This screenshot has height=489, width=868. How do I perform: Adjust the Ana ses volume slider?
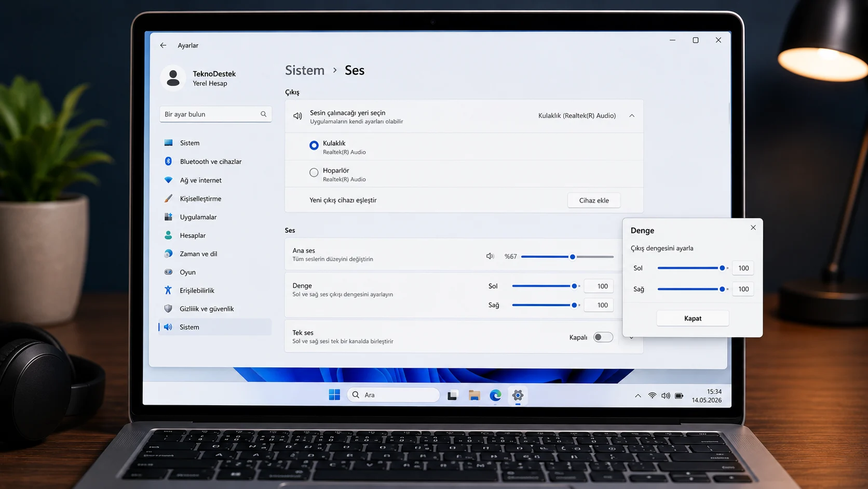click(x=567, y=257)
